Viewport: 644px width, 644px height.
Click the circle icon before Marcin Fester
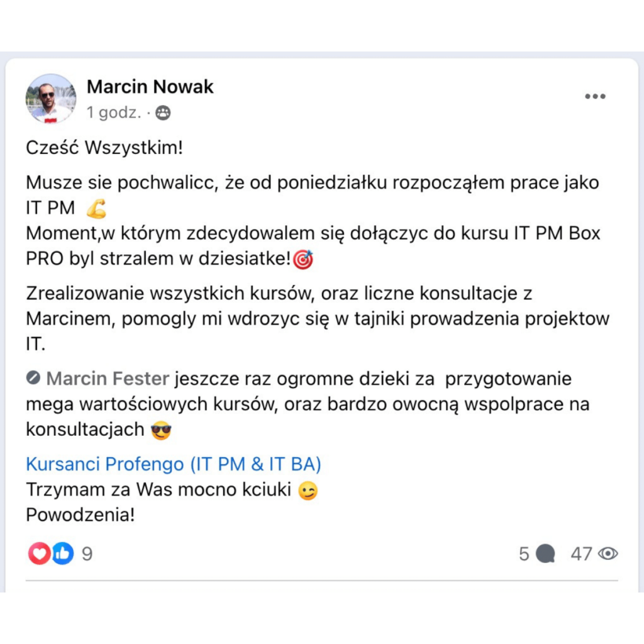[33, 377]
